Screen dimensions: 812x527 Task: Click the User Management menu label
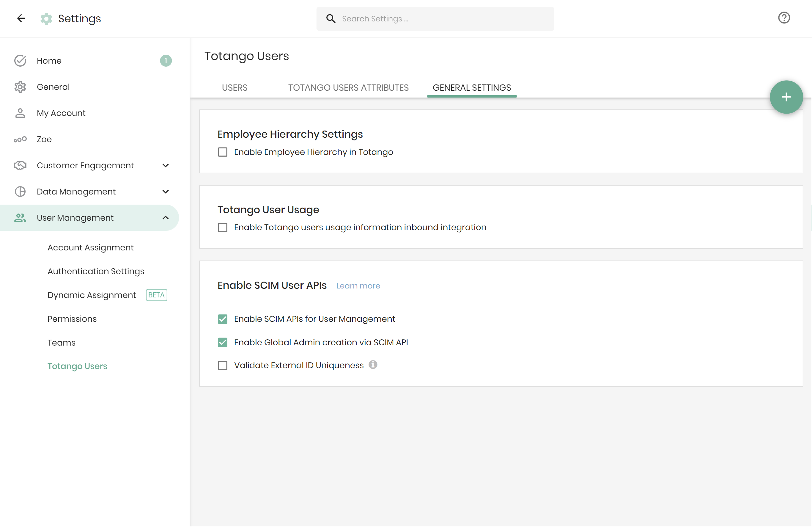tap(75, 218)
